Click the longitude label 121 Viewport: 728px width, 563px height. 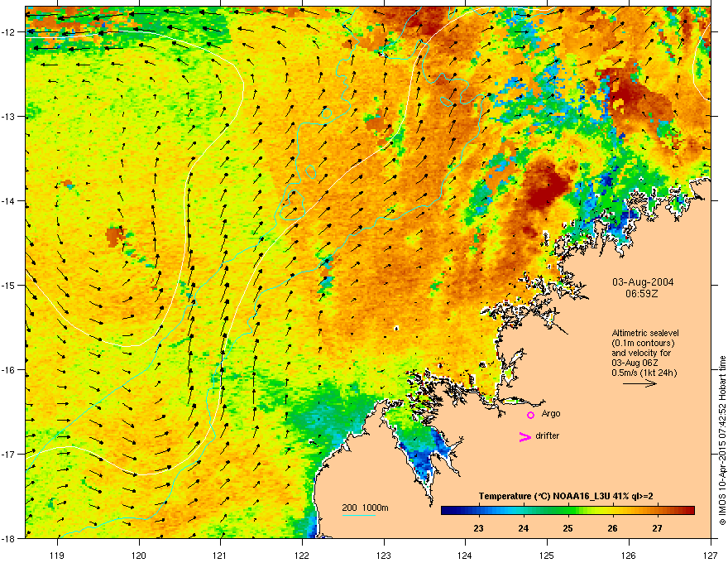pos(220,555)
